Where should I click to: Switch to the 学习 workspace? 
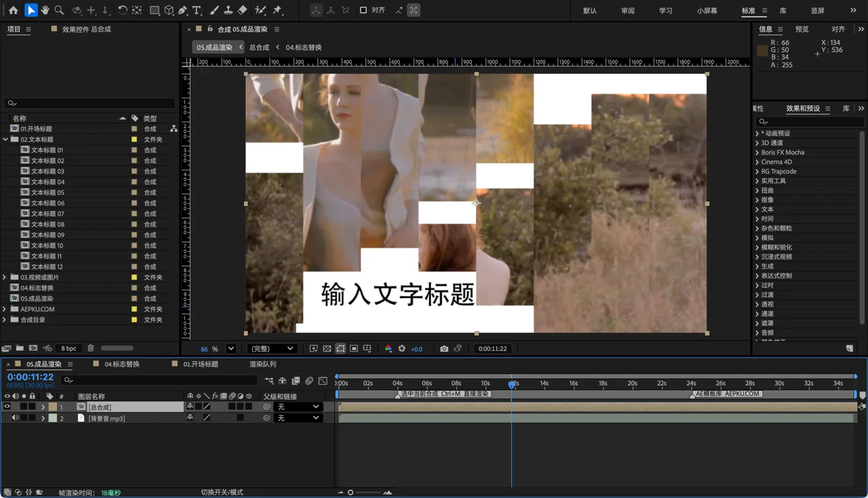click(x=666, y=11)
